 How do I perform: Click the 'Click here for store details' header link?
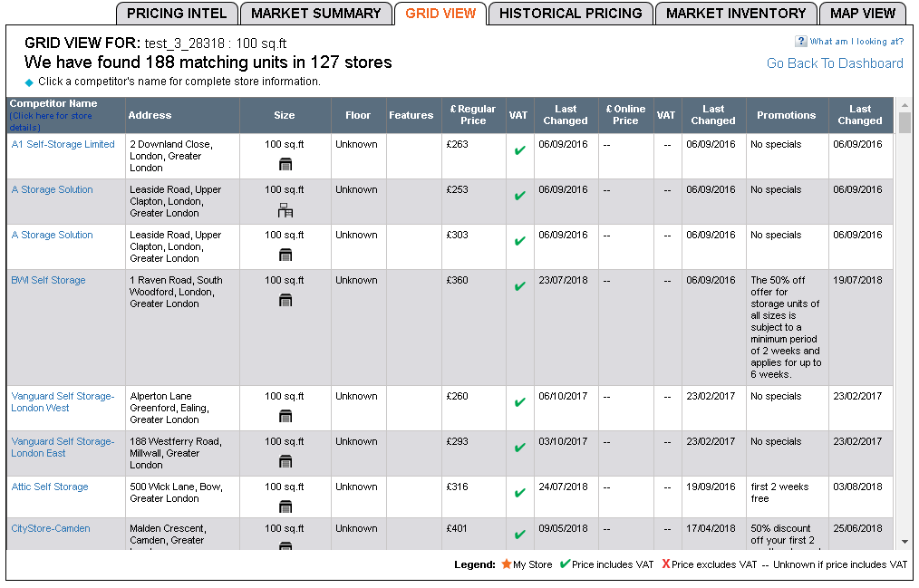[51, 121]
